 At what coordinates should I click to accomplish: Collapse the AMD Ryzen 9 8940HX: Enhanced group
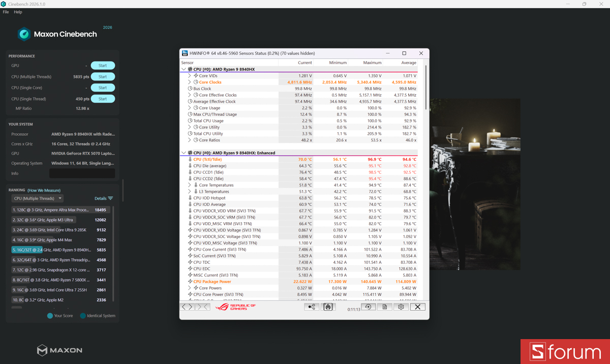pos(184,153)
